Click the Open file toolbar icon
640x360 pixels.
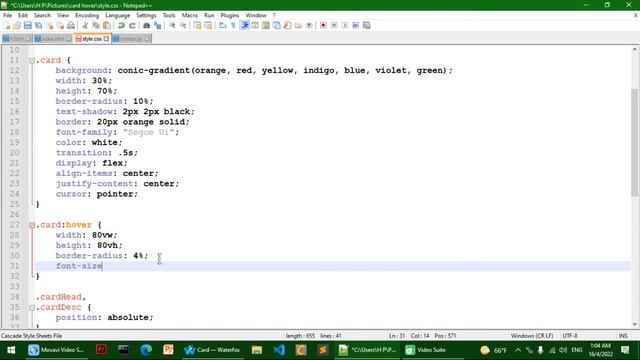(17, 25)
